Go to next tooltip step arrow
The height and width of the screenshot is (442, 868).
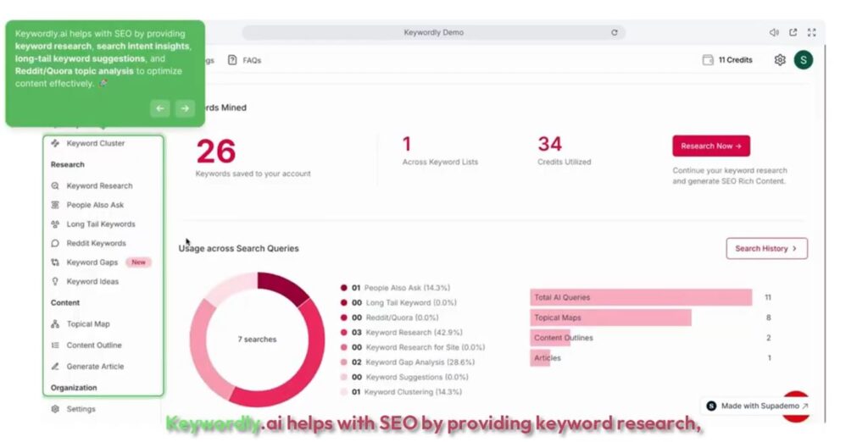[185, 108]
